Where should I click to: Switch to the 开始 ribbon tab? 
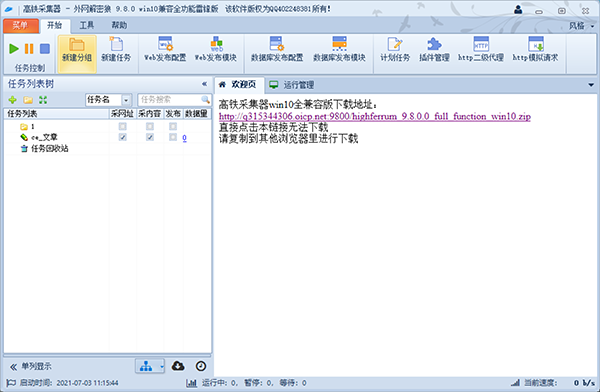click(x=54, y=25)
